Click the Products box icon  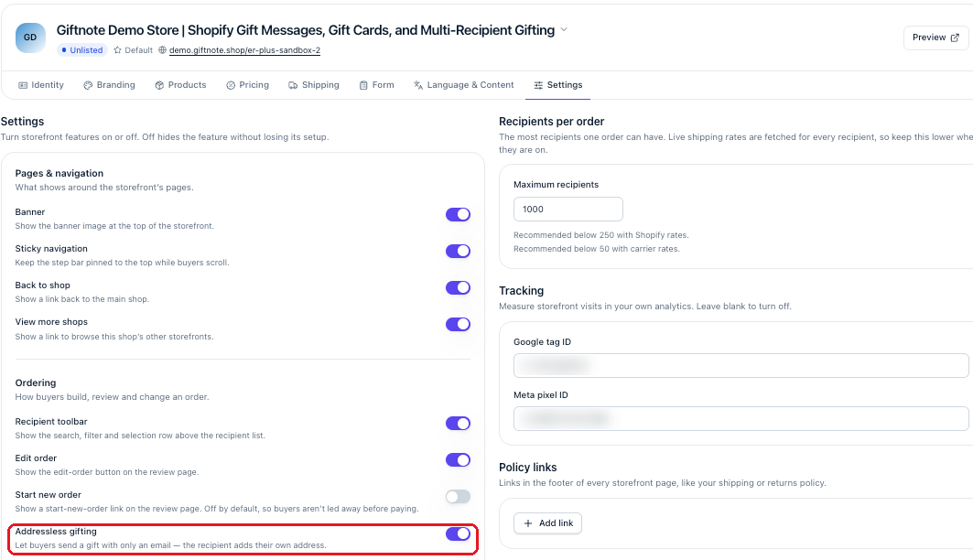159,86
